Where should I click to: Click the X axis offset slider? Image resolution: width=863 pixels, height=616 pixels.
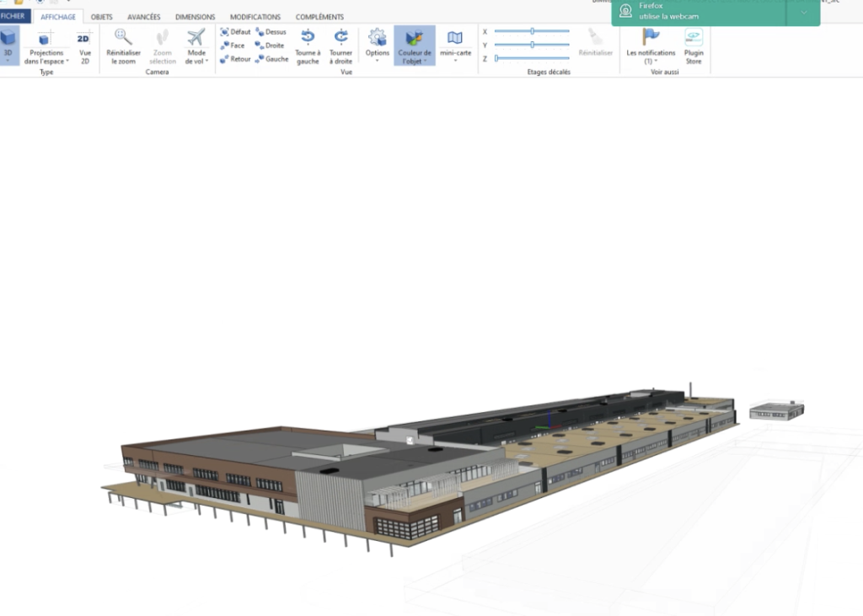point(532,31)
